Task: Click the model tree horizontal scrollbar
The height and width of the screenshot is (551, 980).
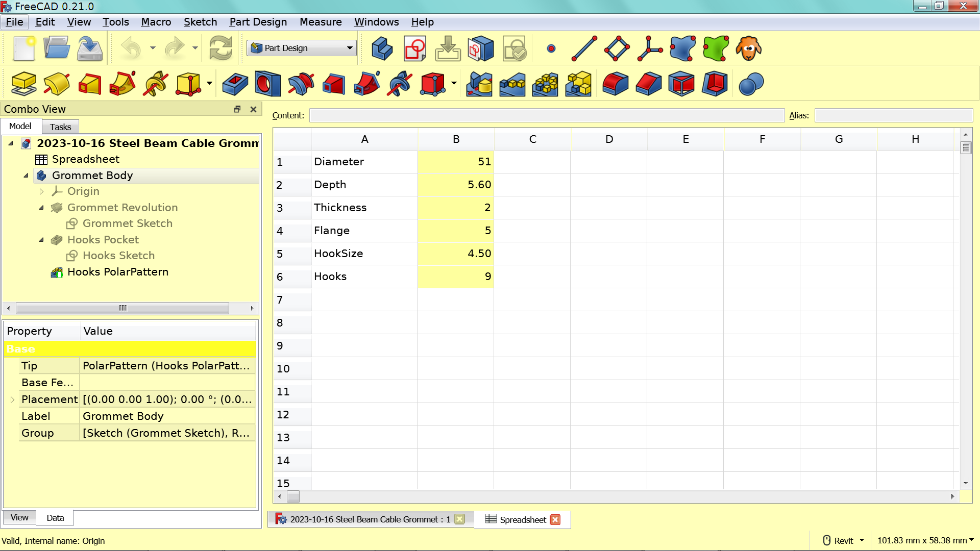Action: click(122, 308)
